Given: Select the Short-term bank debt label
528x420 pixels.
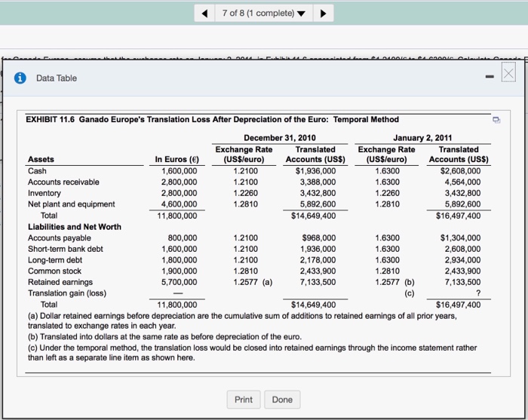Looking at the screenshot, I should click(66, 249).
